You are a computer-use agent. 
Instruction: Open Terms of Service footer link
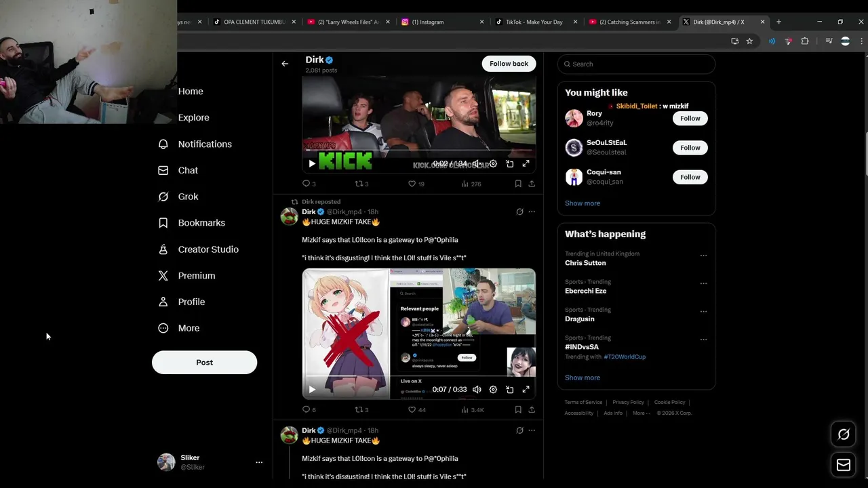(583, 403)
